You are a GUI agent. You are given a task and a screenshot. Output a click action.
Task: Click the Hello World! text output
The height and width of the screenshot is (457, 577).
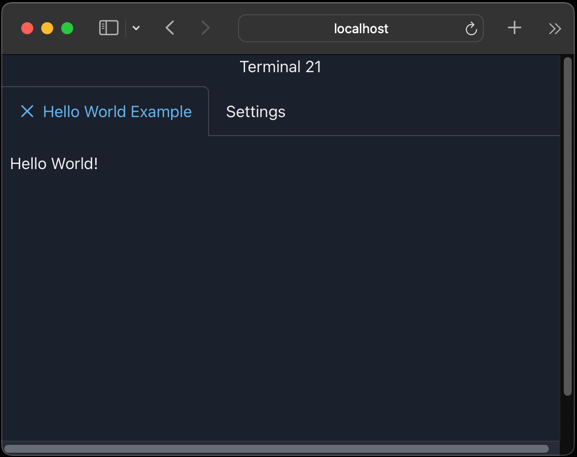click(x=54, y=164)
